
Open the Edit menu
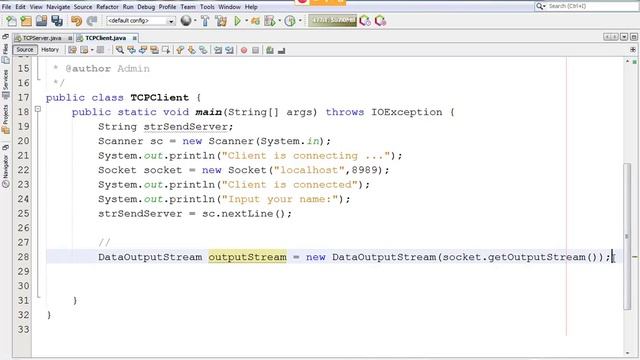click(x=20, y=7)
